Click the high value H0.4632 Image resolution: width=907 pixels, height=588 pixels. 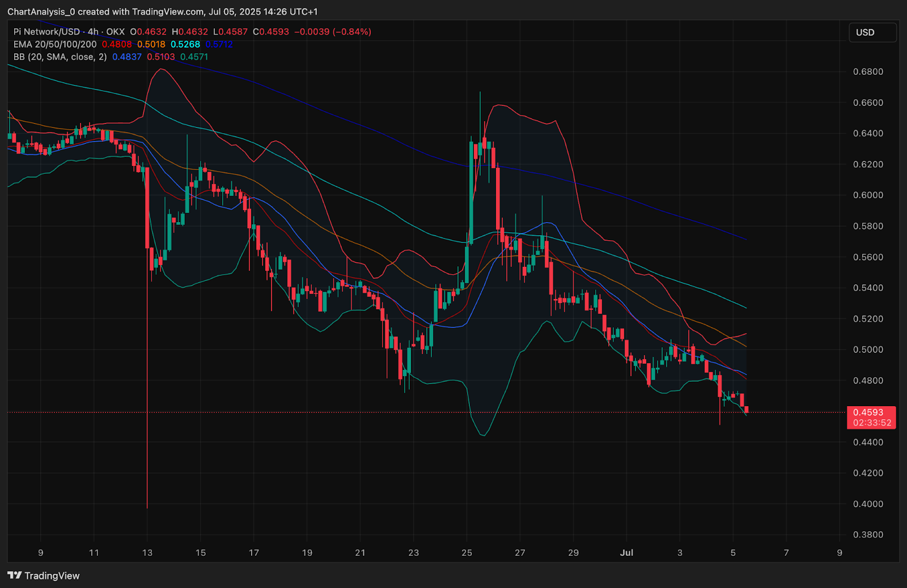(190, 32)
